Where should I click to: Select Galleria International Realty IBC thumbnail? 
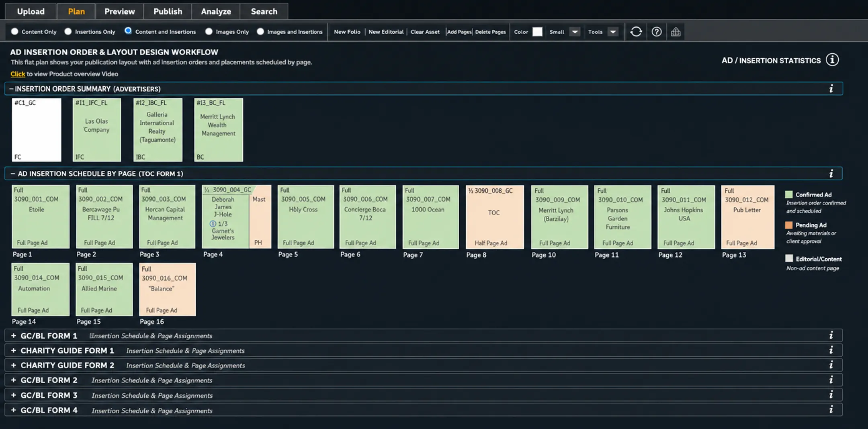point(158,130)
